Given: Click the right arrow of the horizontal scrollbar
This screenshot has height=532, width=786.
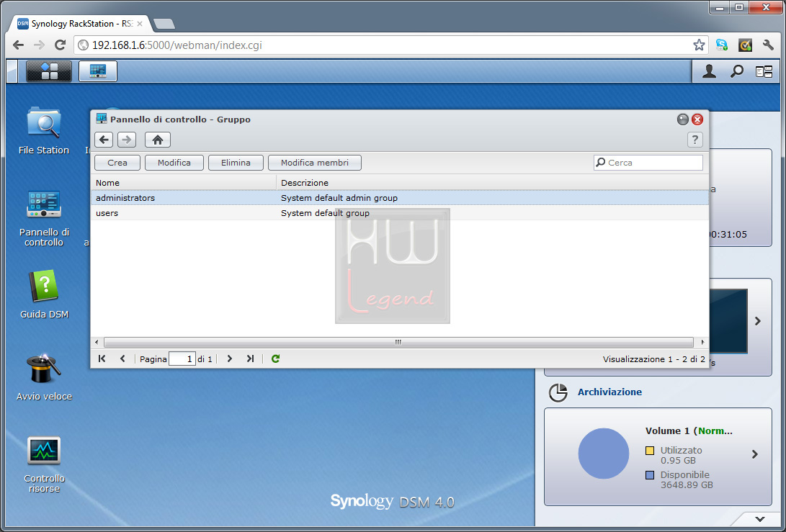Looking at the screenshot, I should coord(702,342).
